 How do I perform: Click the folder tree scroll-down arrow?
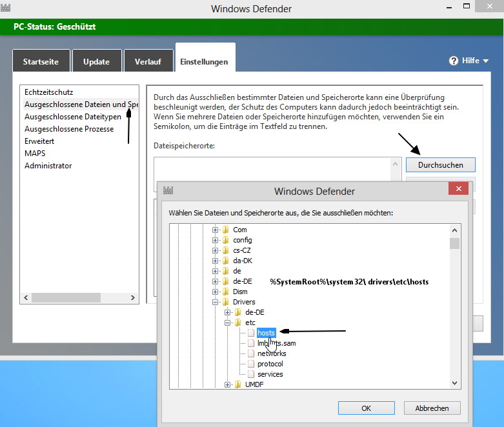[454, 382]
